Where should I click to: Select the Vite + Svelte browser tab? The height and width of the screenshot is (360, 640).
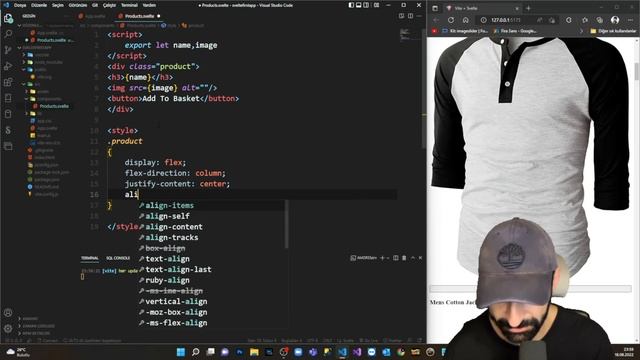[x=482, y=8]
